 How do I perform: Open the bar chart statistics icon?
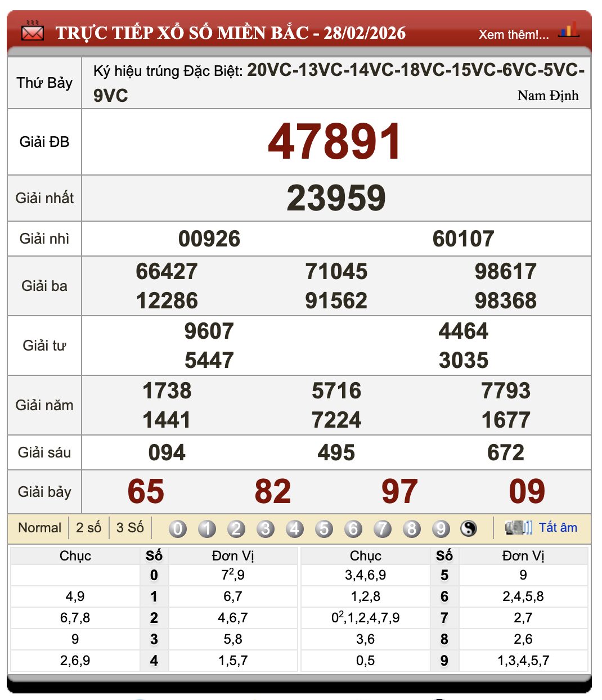[x=569, y=30]
